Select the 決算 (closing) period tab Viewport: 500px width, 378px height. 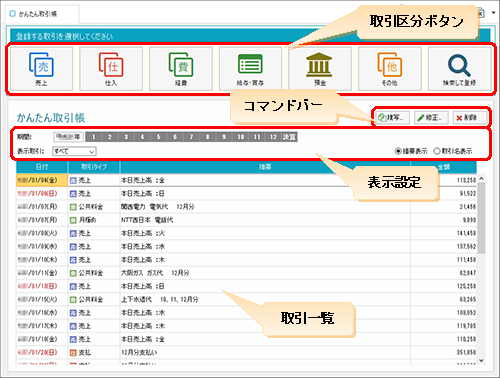pyautogui.click(x=289, y=137)
